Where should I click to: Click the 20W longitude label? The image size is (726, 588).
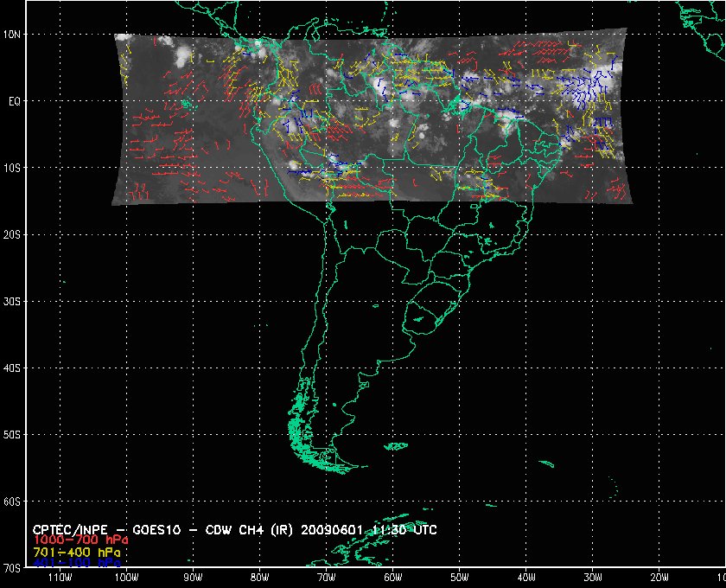659,577
